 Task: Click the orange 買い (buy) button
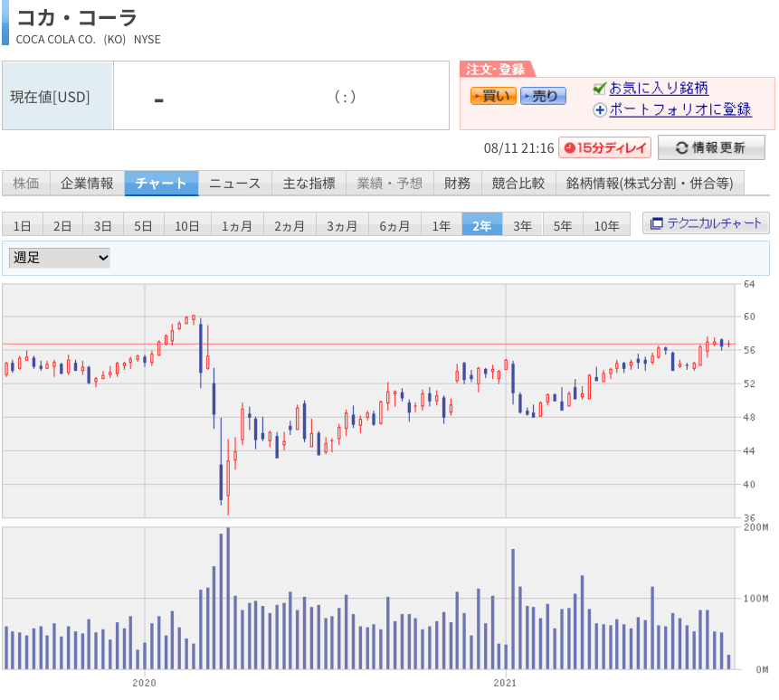tap(493, 96)
